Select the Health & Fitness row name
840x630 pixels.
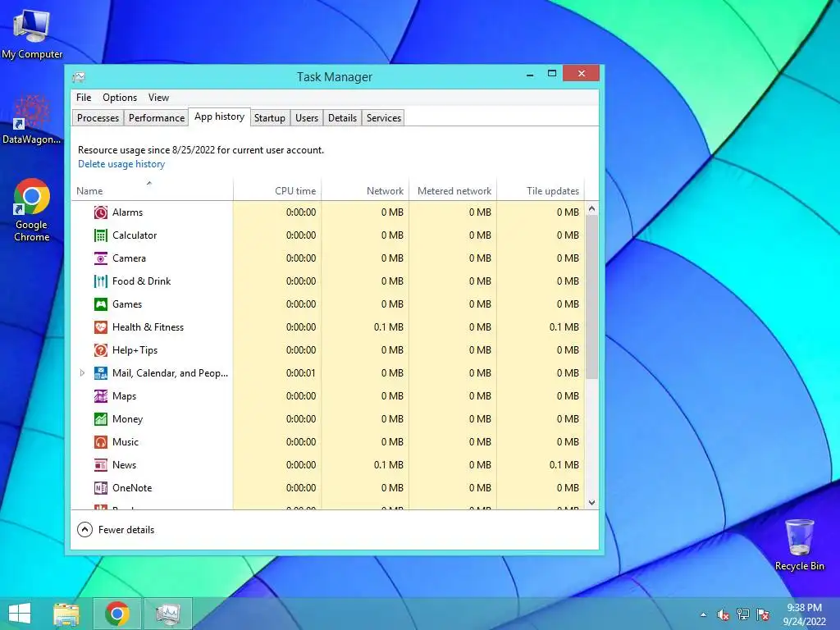[148, 327]
